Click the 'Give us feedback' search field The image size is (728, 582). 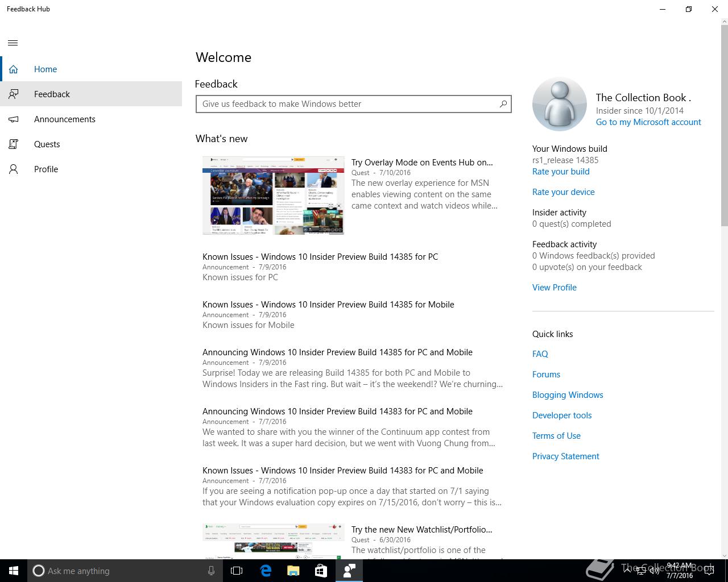[x=353, y=104]
